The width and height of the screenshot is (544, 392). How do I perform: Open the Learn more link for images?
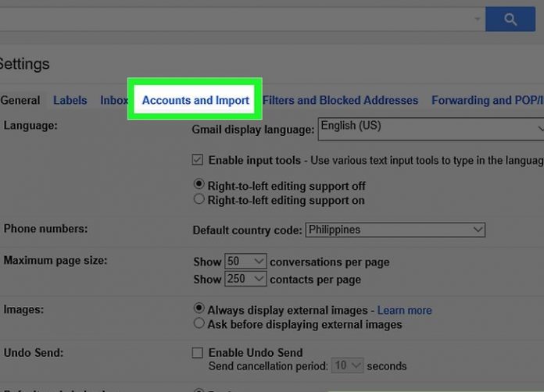[405, 310]
